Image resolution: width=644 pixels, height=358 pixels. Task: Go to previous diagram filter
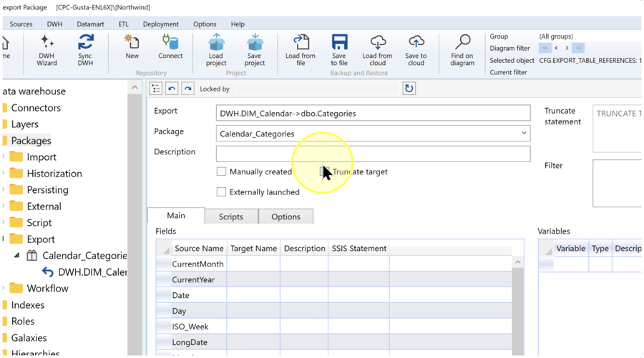pos(557,48)
